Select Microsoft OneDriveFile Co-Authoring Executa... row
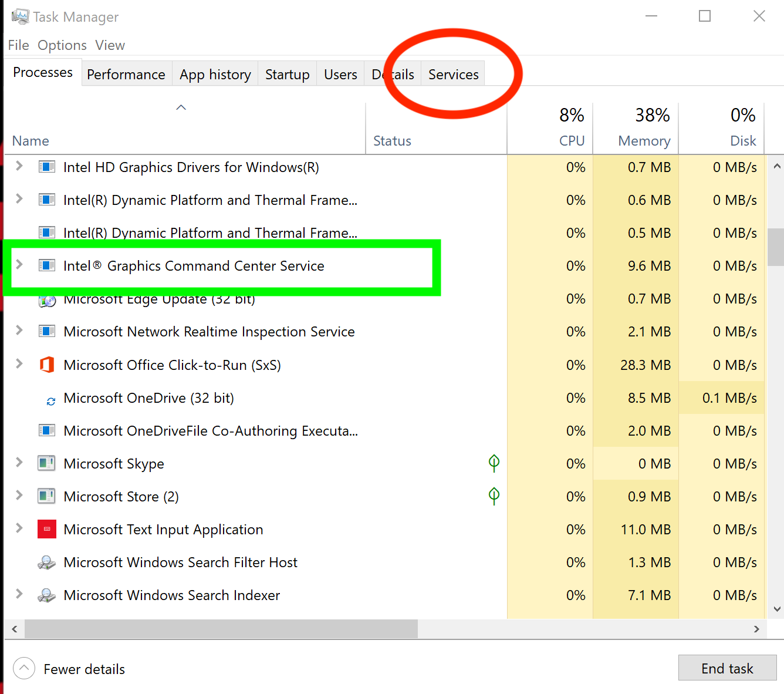Viewport: 784px width, 694px height. pyautogui.click(x=384, y=431)
